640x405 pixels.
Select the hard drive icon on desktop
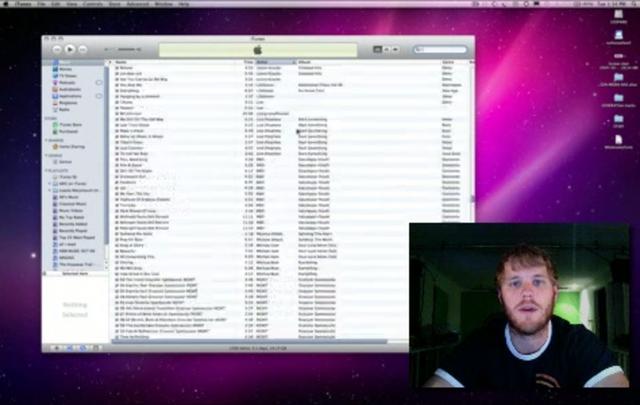tap(619, 14)
